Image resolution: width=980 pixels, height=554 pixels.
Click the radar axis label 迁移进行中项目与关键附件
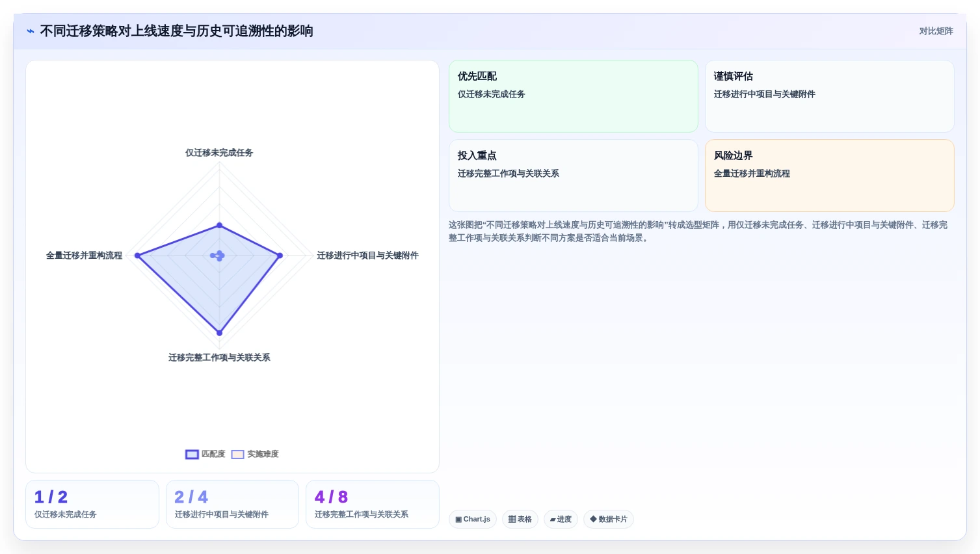[x=367, y=256]
